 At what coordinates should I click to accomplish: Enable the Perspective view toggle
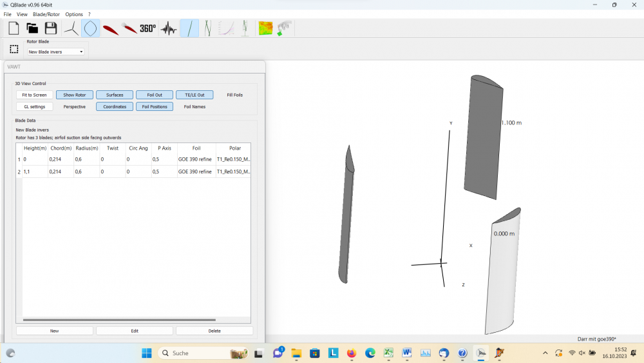pyautogui.click(x=74, y=107)
